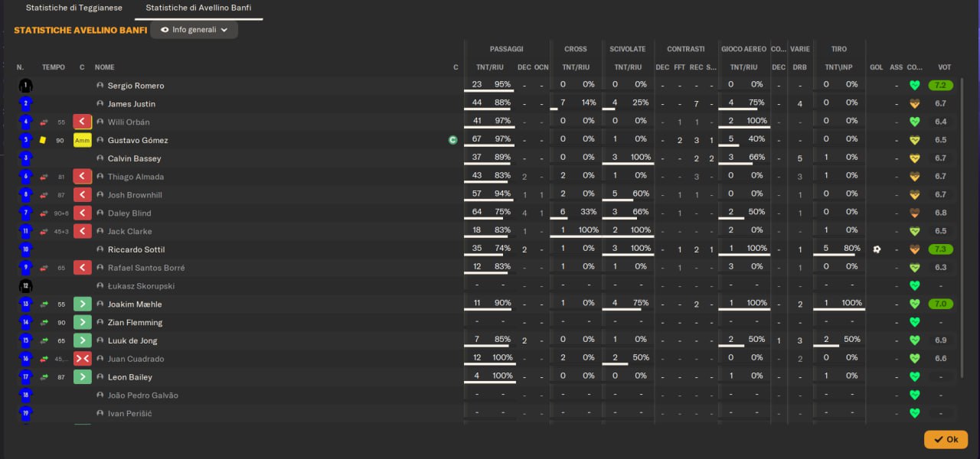Open Riccardo Sottil's player profile link
Screen dimensions: 980x459
point(136,249)
